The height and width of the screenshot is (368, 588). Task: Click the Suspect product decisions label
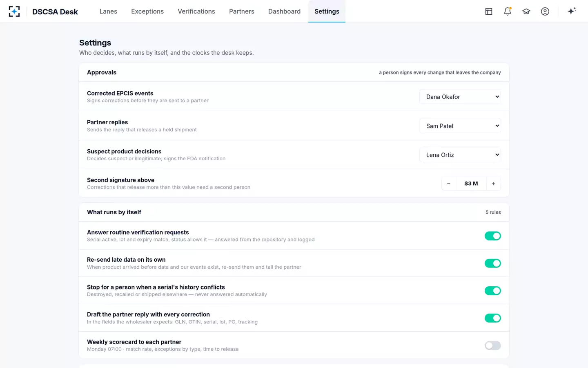coord(124,151)
